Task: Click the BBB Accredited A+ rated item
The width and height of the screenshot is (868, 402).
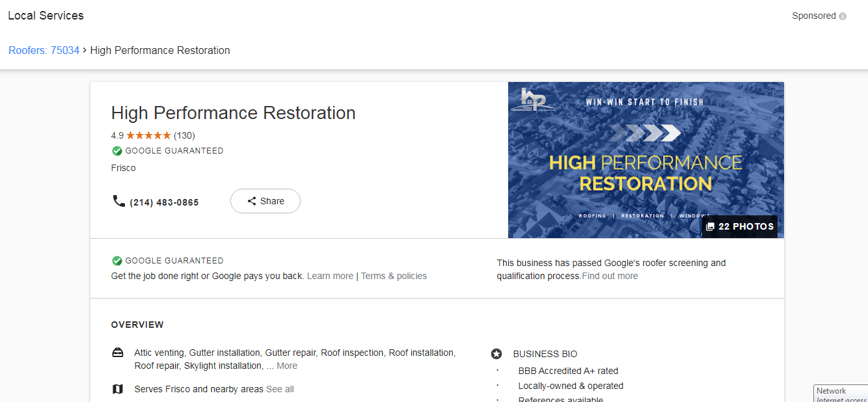Action: 568,371
